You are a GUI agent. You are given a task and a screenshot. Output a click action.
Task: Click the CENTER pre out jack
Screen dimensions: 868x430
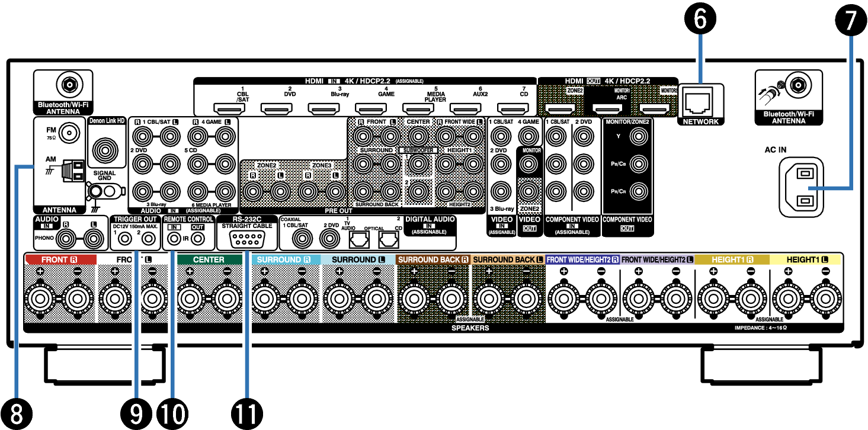(418, 137)
